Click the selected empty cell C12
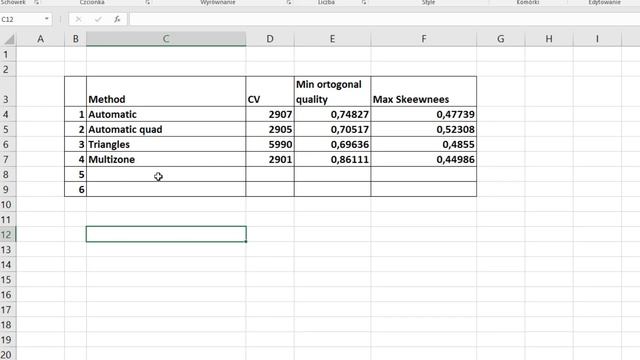The width and height of the screenshot is (640, 360). 166,234
